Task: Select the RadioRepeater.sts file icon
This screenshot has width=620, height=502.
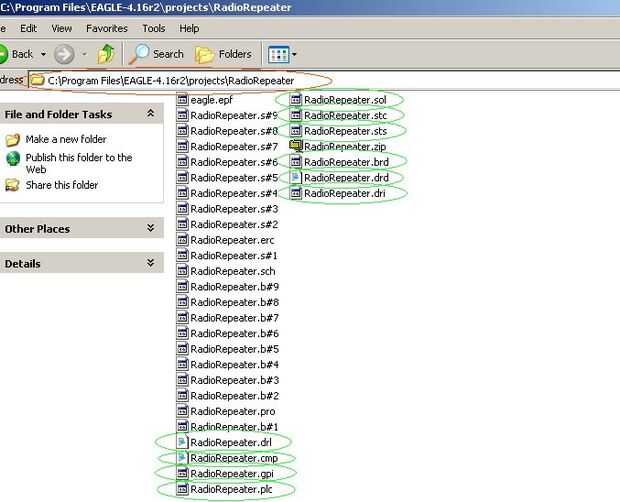Action: (x=295, y=130)
